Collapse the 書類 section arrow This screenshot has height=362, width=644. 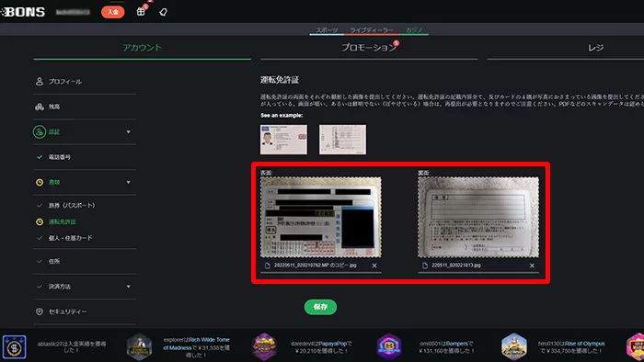(128, 182)
